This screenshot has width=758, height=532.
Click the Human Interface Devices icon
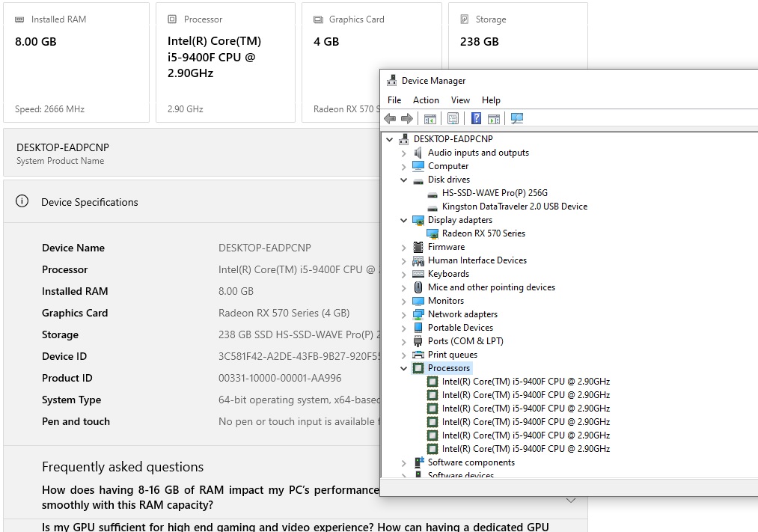coord(418,261)
